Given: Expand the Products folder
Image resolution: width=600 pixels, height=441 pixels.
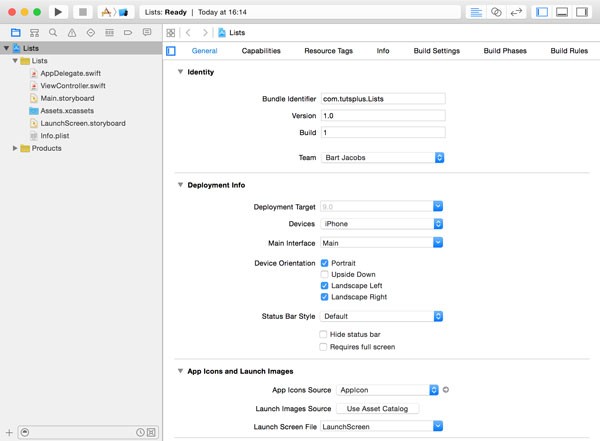Looking at the screenshot, I should point(15,148).
